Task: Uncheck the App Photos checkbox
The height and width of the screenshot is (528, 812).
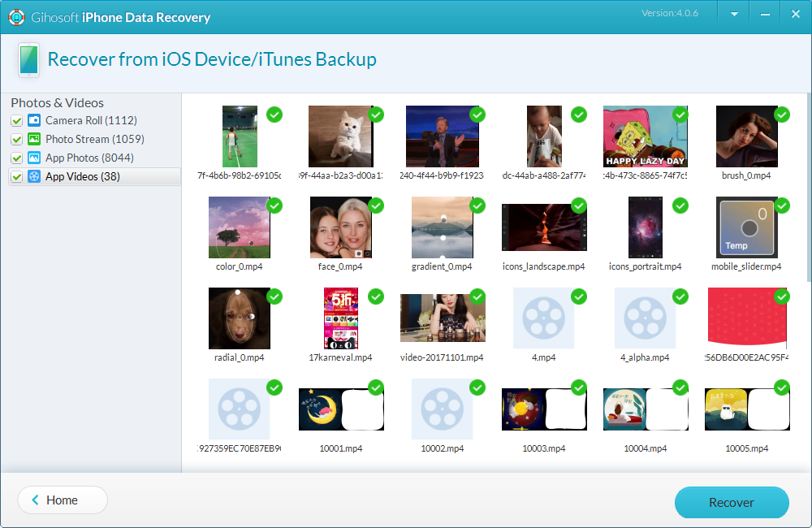Action: (16, 158)
